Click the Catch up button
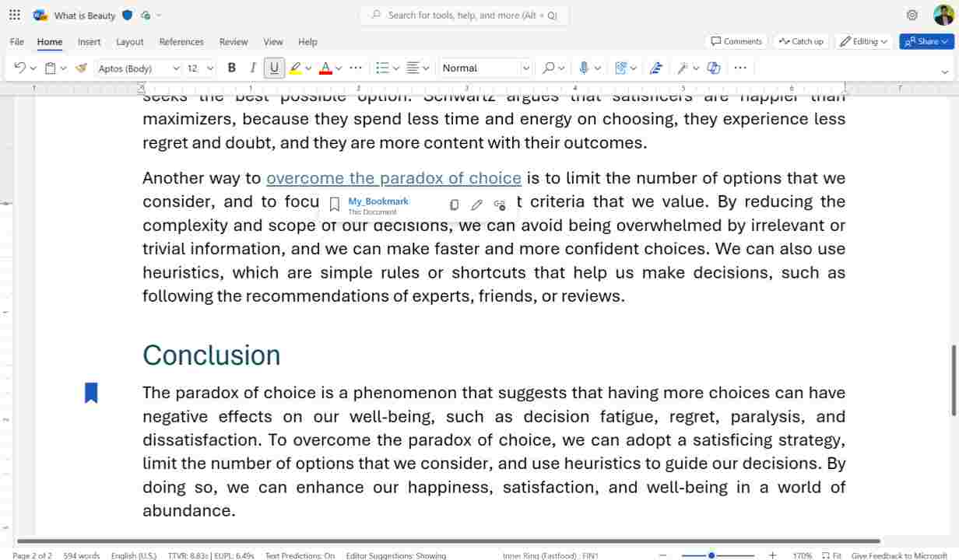 tap(800, 41)
